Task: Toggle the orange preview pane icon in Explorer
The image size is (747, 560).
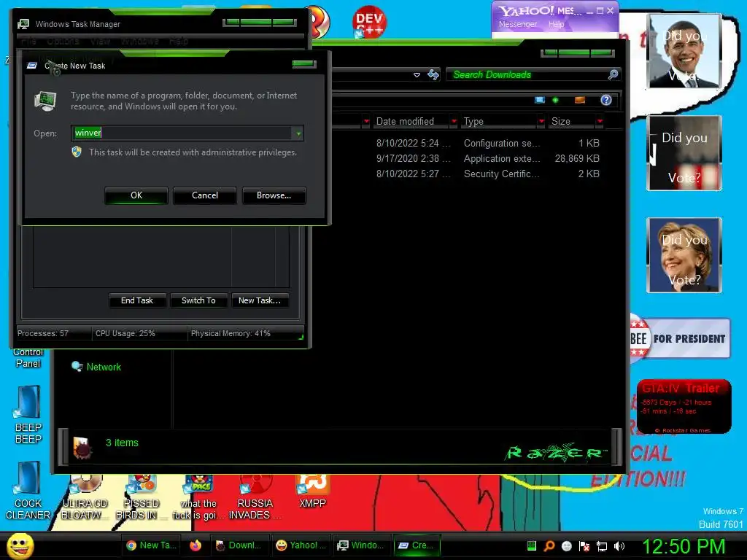Action: click(x=580, y=100)
